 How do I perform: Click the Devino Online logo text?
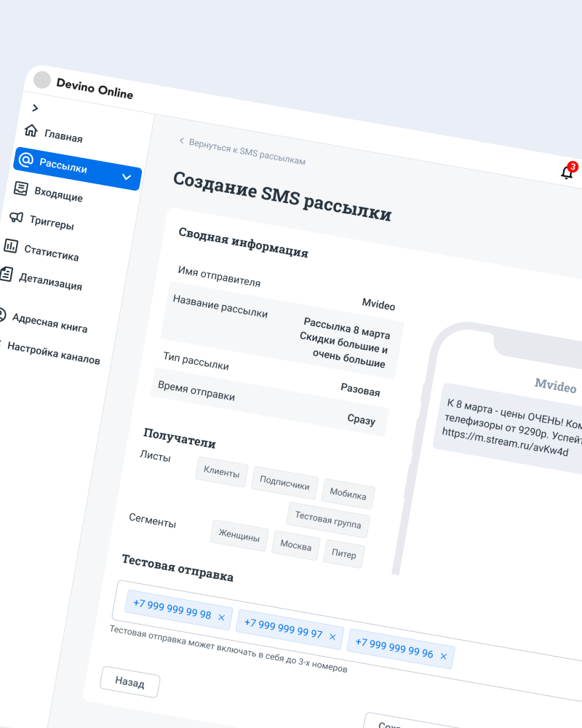95,88
